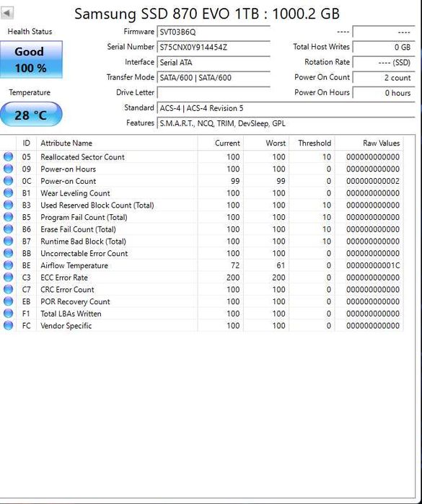Click status icon for Used Reserved Block Count
The width and height of the screenshot is (422, 504).
pyautogui.click(x=8, y=205)
